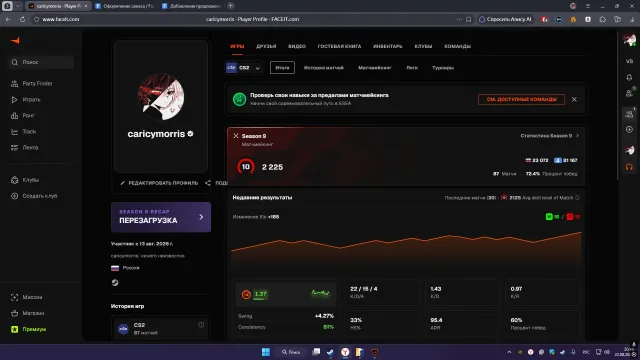
Task: Show hidden tray icons chevron
Action: tap(509, 352)
